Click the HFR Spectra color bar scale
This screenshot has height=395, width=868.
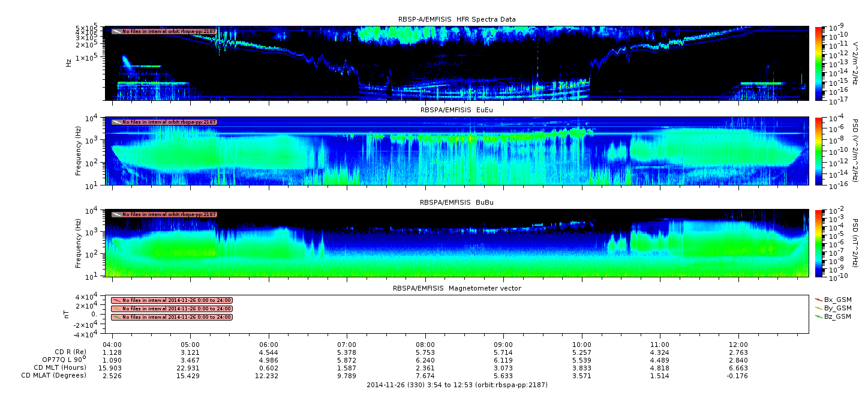[819, 63]
